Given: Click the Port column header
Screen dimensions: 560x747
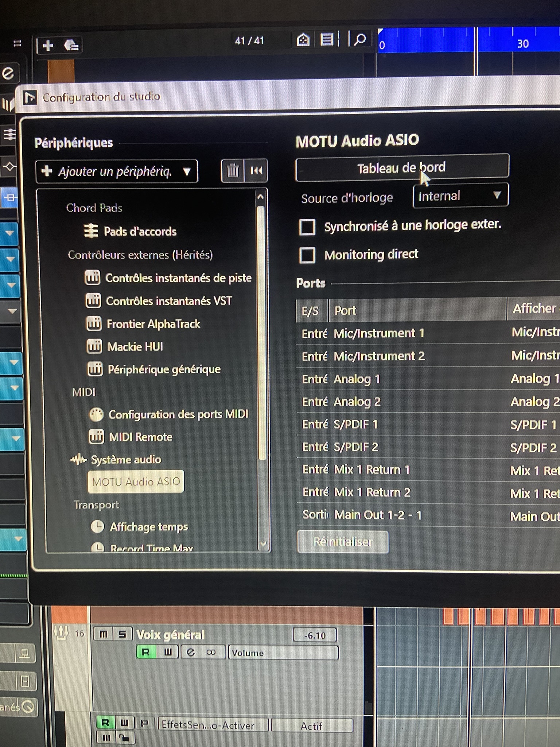Looking at the screenshot, I should pyautogui.click(x=417, y=310).
